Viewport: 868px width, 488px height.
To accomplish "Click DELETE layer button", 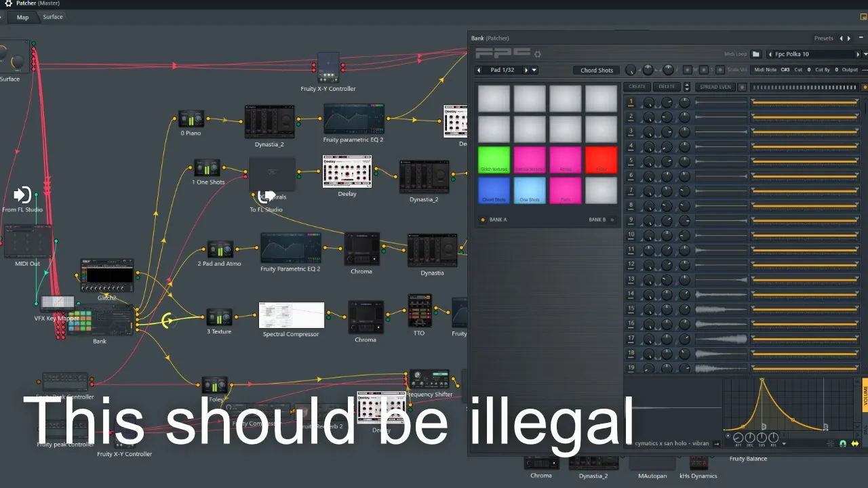I will pos(667,87).
